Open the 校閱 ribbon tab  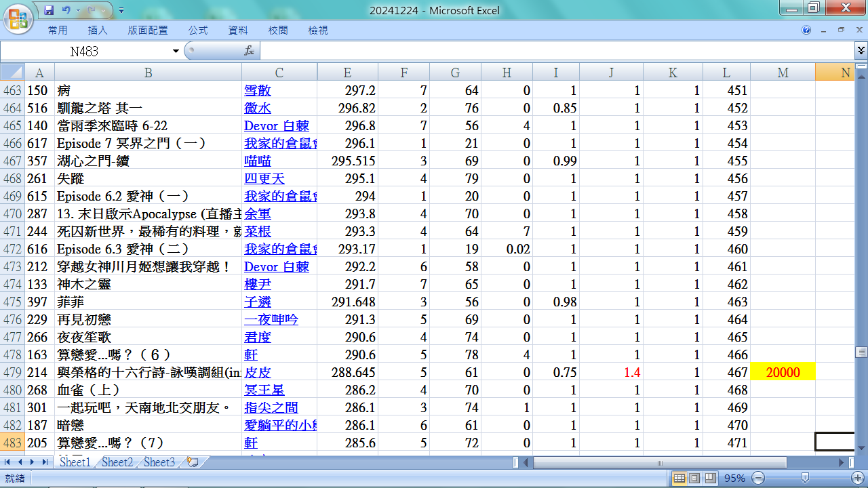278,30
